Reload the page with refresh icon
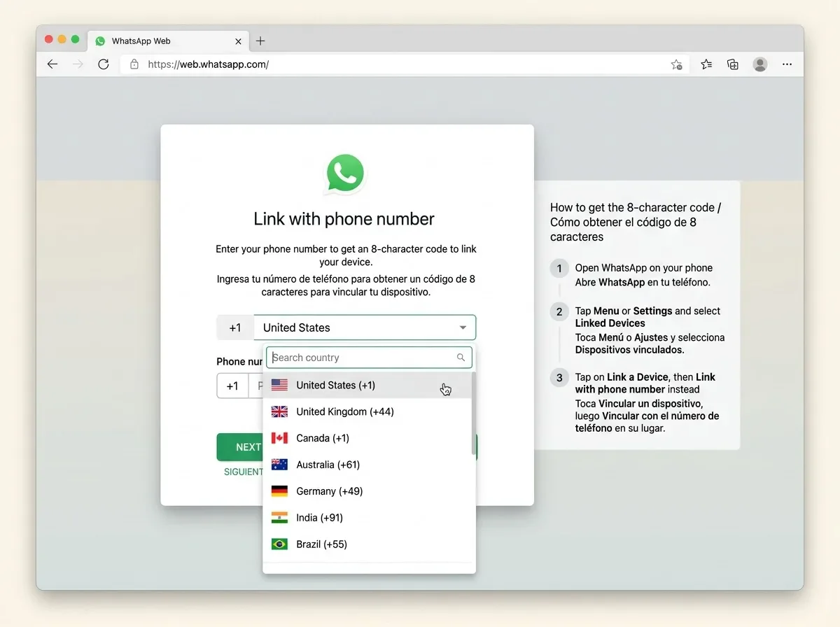Image resolution: width=840 pixels, height=627 pixels. (104, 64)
